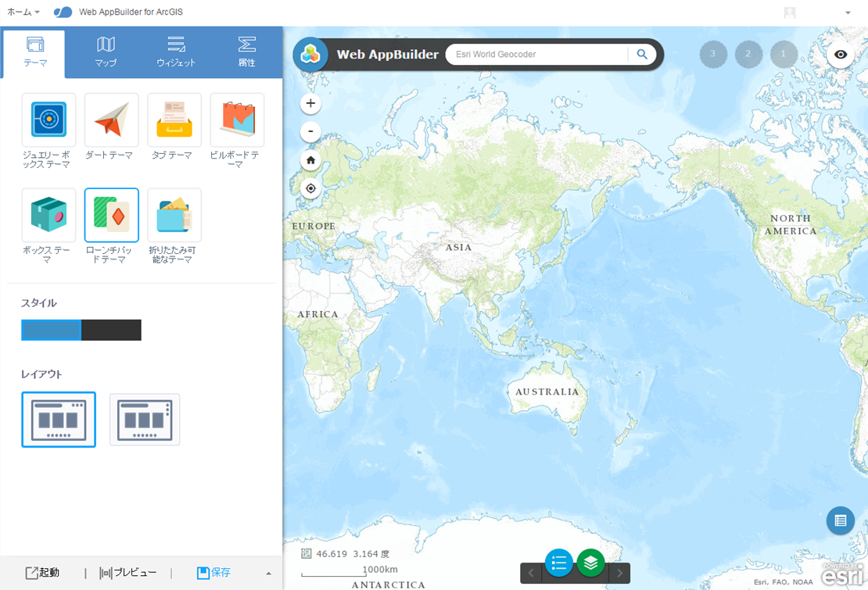Click the 起動 launch button

[43, 573]
